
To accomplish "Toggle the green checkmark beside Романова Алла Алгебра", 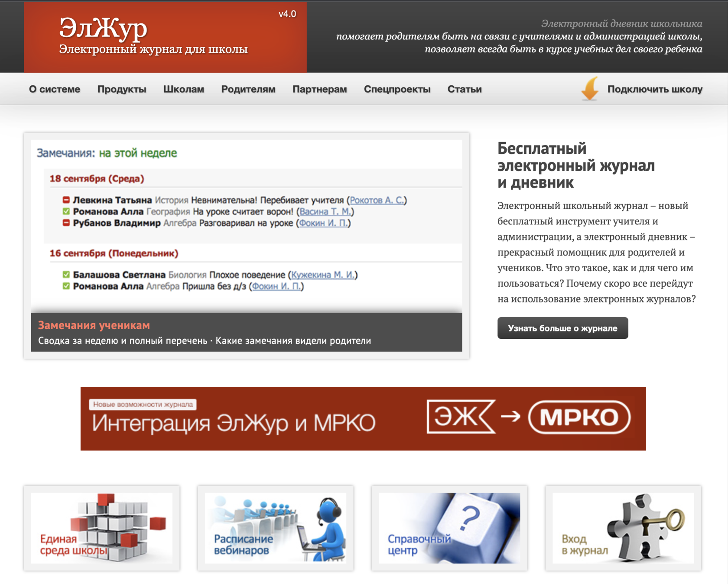I will click(66, 286).
